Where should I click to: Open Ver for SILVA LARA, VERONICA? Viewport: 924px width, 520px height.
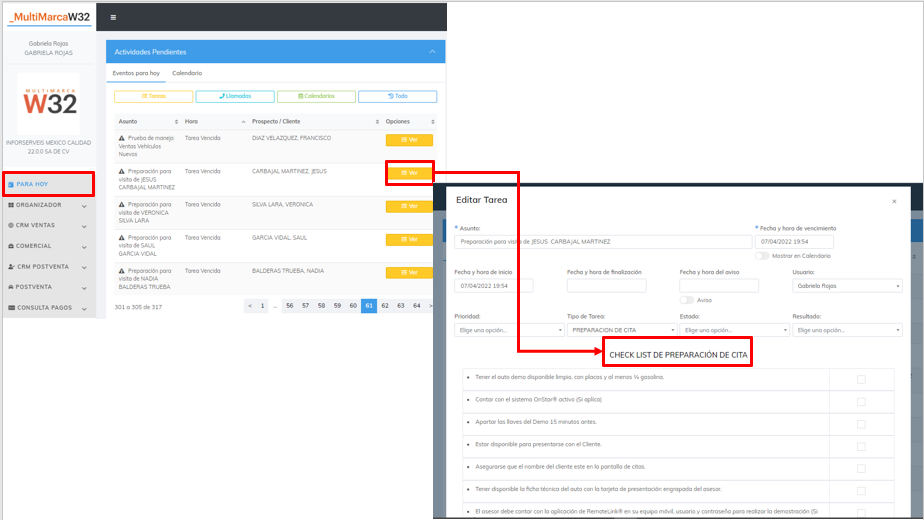[410, 206]
